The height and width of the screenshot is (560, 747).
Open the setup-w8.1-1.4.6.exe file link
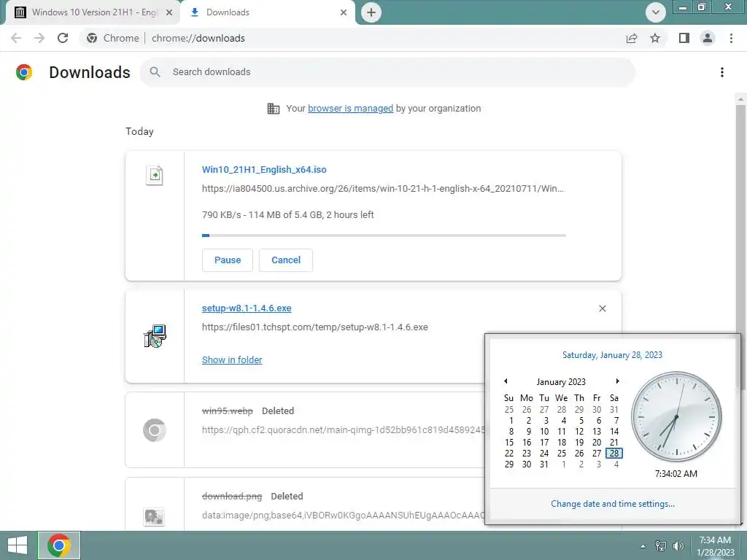[x=247, y=308]
